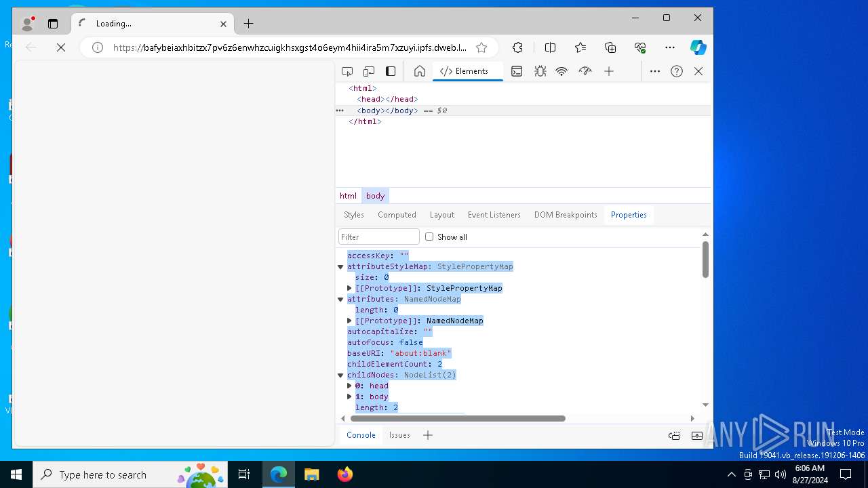The image size is (868, 488).
Task: Open the Sources bug icon tool
Action: click(x=540, y=71)
